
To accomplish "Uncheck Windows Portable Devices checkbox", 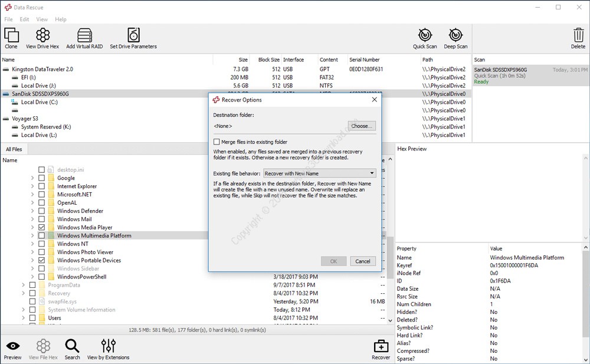I will [x=41, y=261].
